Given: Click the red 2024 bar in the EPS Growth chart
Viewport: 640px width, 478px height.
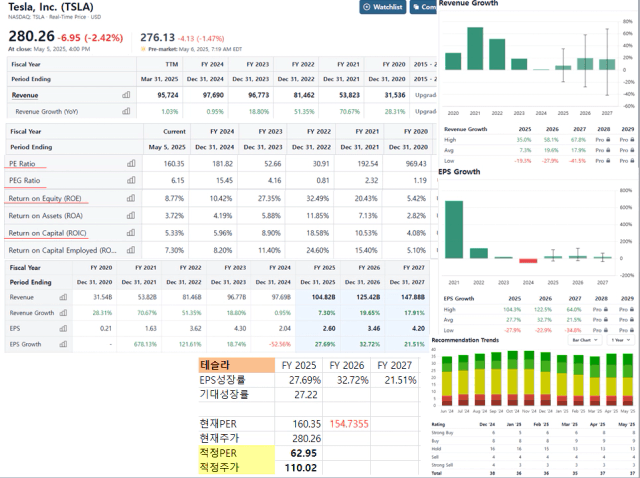Looking at the screenshot, I should [528, 260].
